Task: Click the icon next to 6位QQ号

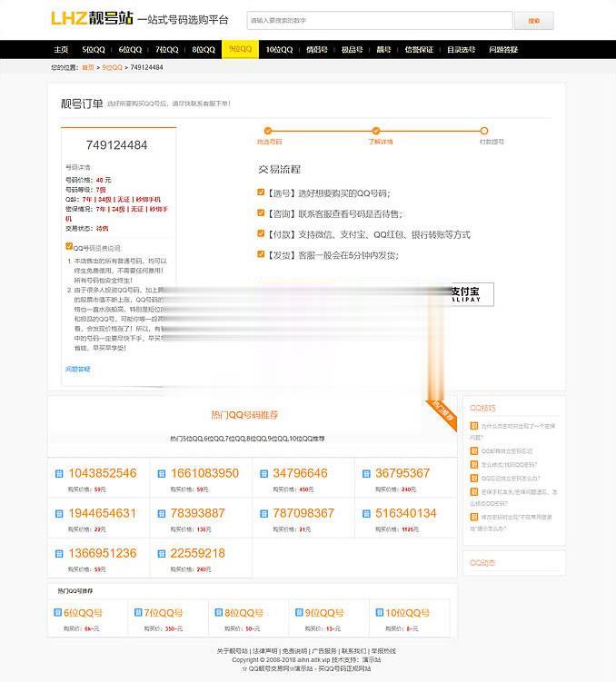Action: coord(57,612)
